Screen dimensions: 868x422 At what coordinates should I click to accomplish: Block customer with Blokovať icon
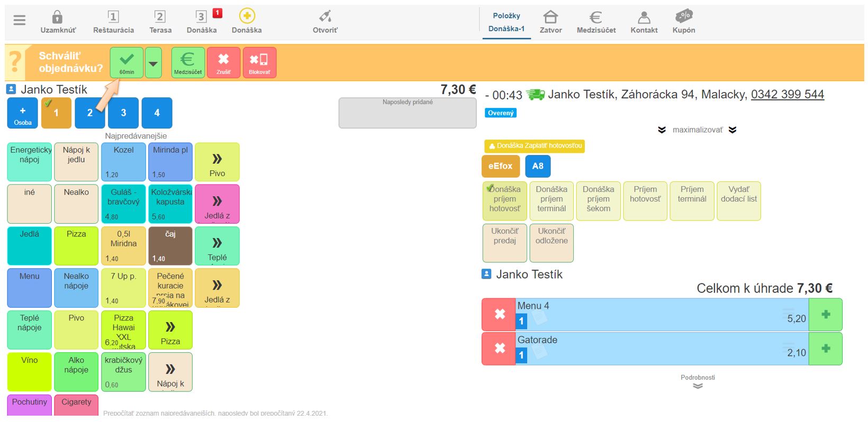259,62
